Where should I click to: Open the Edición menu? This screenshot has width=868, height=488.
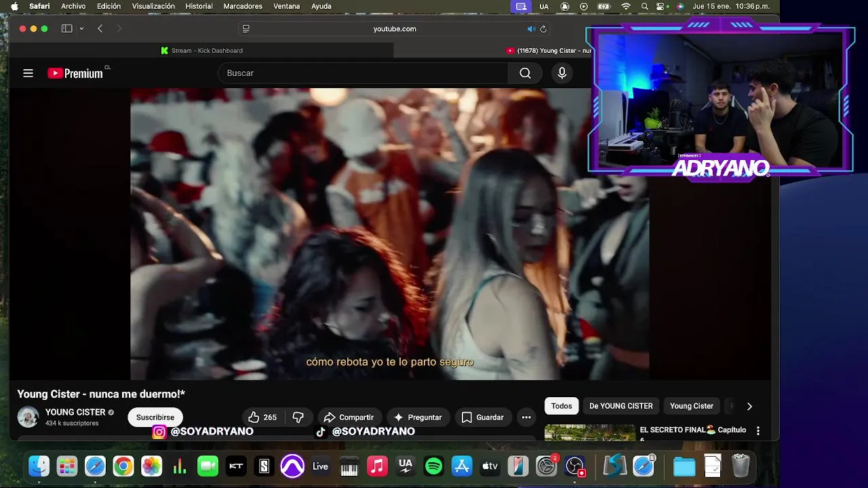point(108,6)
